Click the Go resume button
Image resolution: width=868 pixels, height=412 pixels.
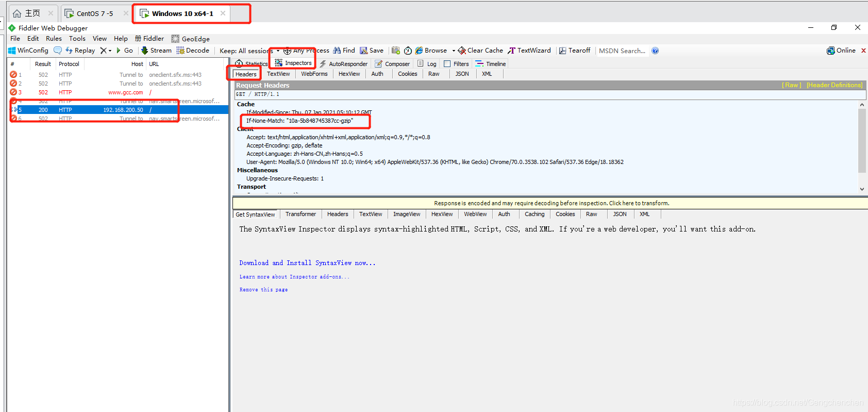tap(125, 51)
